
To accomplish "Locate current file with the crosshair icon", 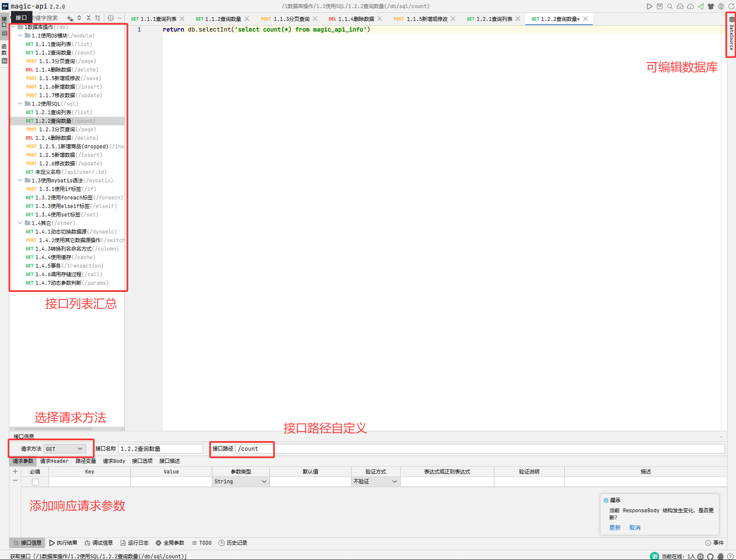I will coord(111,18).
